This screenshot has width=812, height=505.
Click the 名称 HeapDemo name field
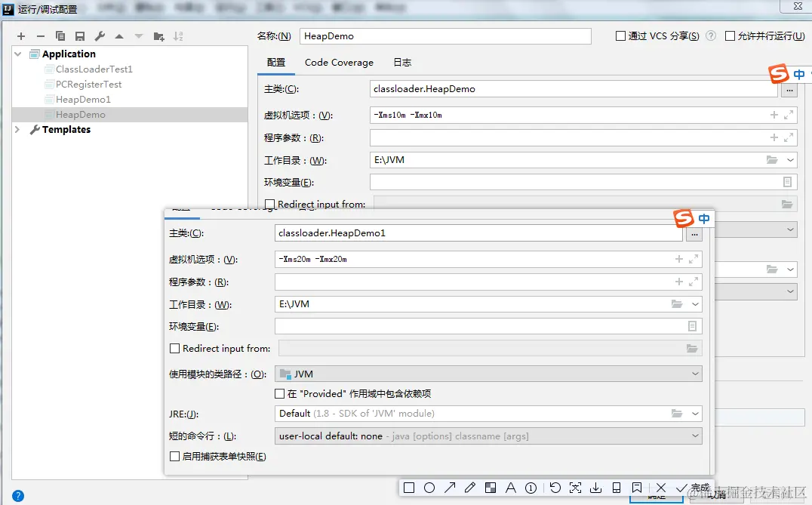(x=445, y=35)
